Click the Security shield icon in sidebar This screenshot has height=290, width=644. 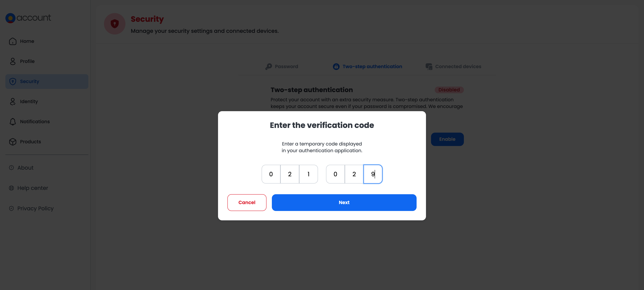13,81
